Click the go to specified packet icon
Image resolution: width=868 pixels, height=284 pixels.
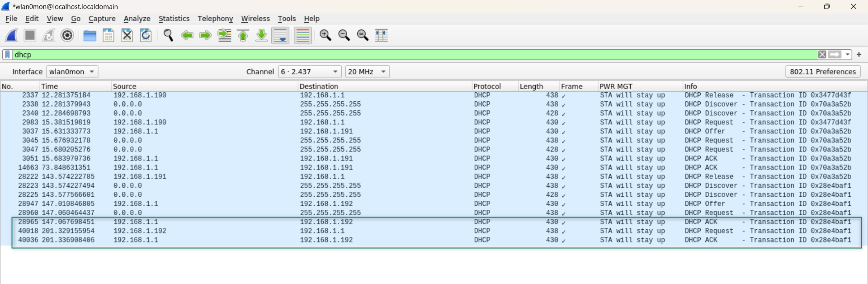pos(224,35)
